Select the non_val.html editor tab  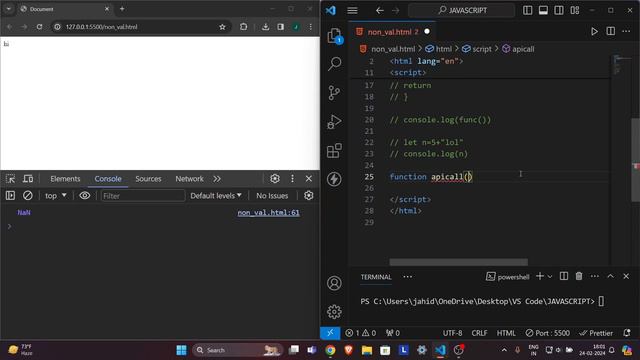pos(391,32)
